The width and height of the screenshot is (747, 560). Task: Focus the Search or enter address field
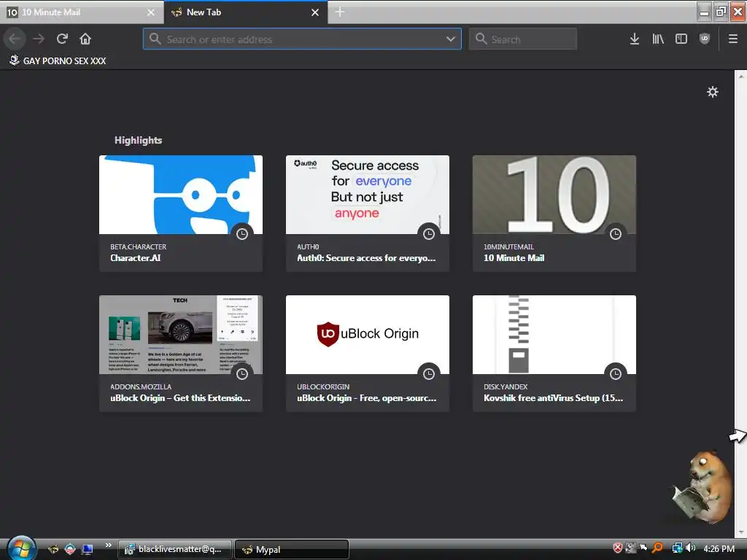coord(302,39)
